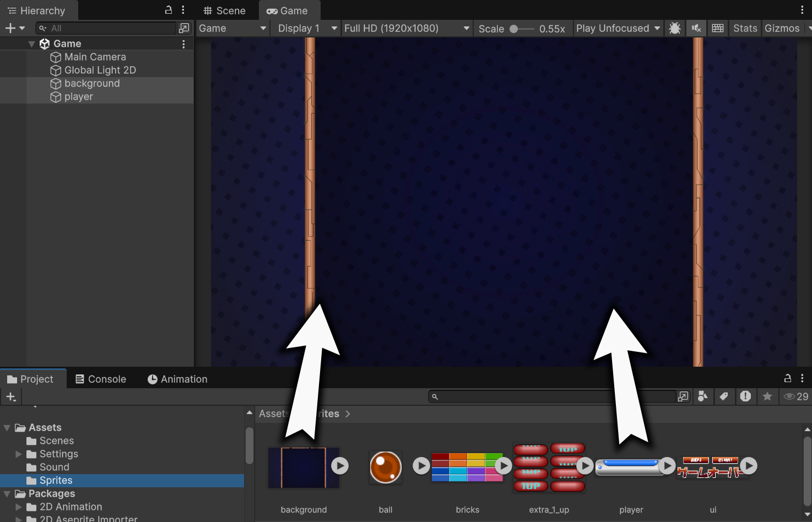Open Unity Search from the Hierarchy search bar
Screen dimensions: 812x522
[x=184, y=28]
